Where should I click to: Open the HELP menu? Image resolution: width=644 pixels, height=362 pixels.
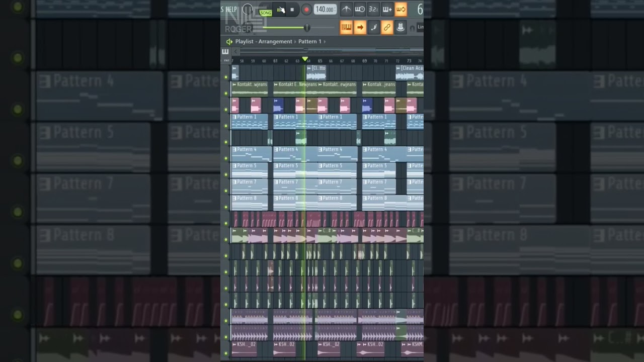click(x=231, y=9)
